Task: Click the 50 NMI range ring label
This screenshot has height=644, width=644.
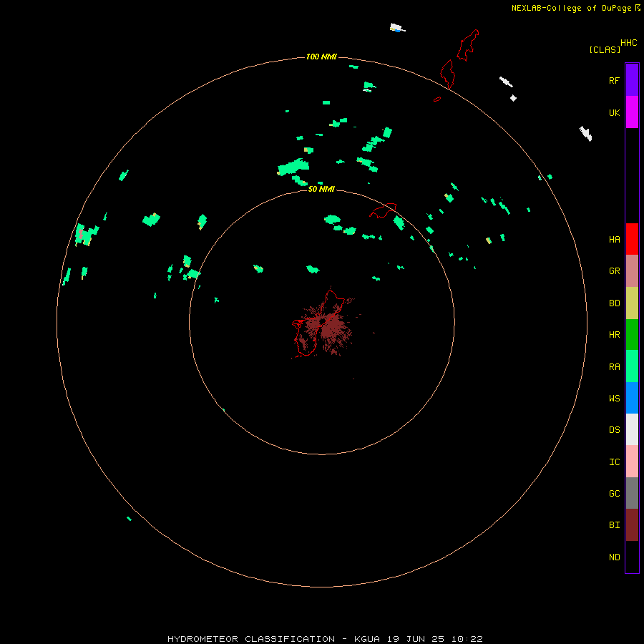Action: coord(321,189)
